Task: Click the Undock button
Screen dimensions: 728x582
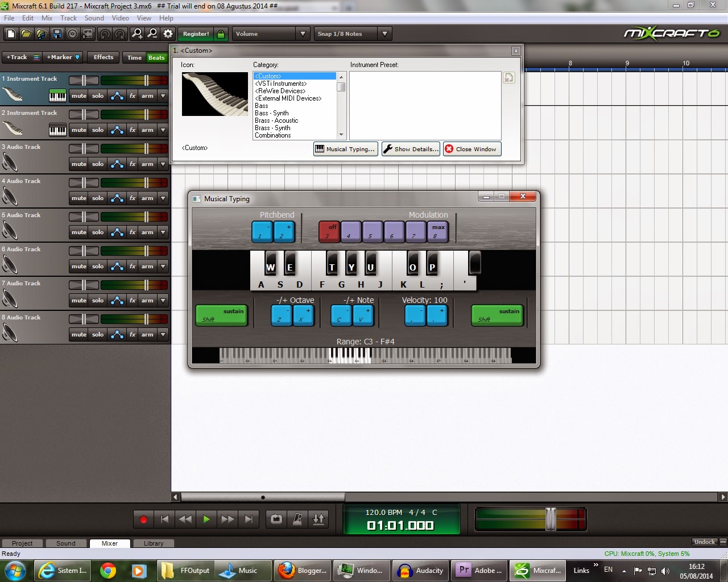Action: [x=704, y=542]
